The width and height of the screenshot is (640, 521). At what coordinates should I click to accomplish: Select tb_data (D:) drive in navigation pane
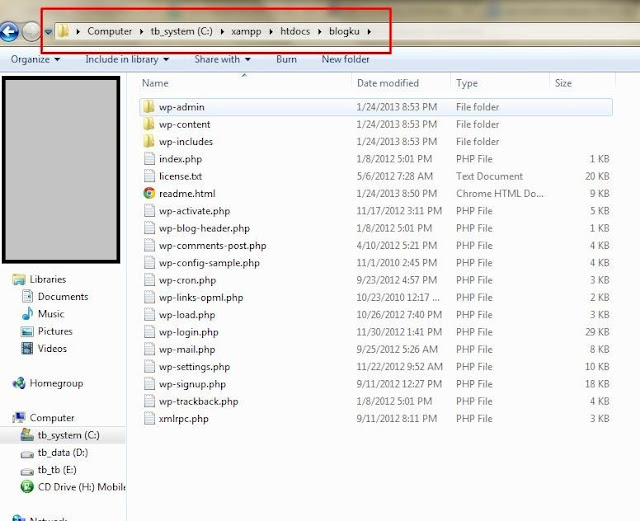[62, 452]
